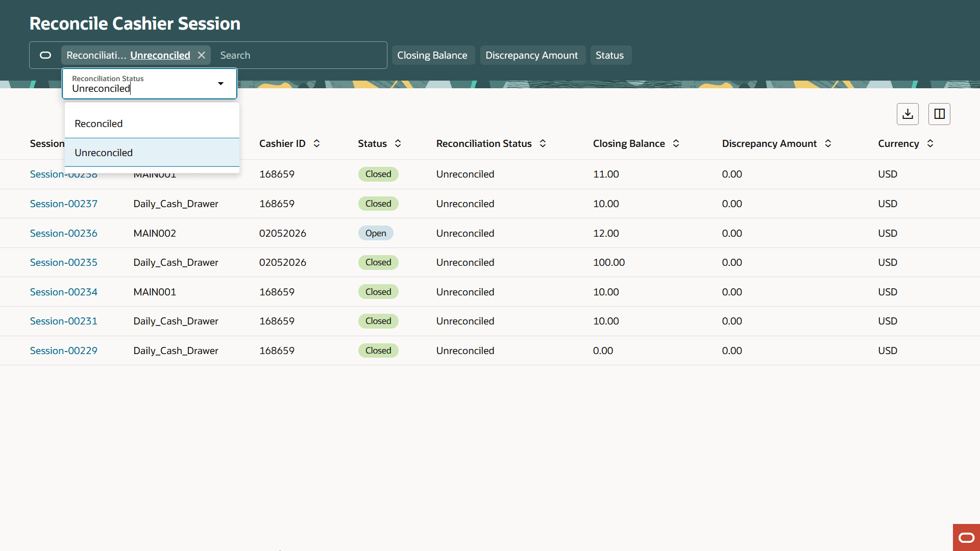The image size is (980, 551).
Task: Open the manage columns icon
Action: pos(939,114)
